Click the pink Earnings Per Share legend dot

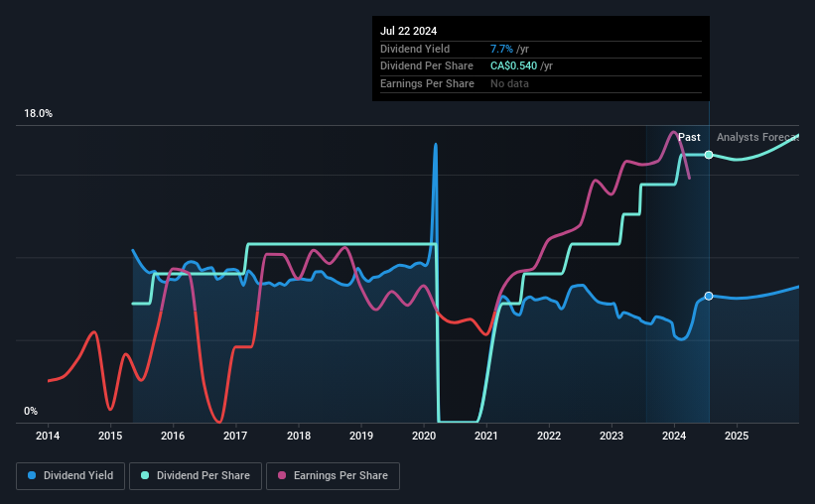(x=282, y=475)
